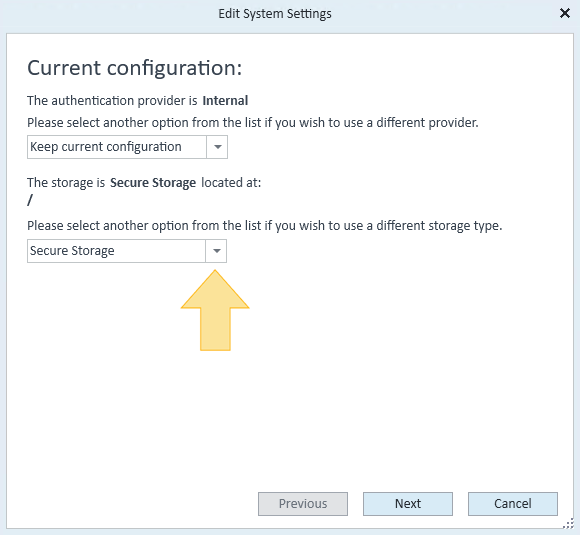This screenshot has height=535, width=580.
Task: Go to the Next settings page
Action: pyautogui.click(x=408, y=504)
